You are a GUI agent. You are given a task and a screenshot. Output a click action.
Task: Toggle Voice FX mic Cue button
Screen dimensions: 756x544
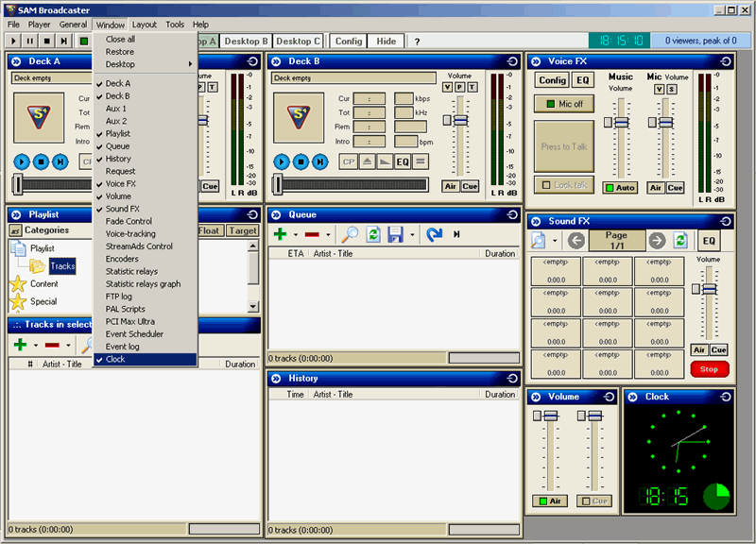pos(675,188)
